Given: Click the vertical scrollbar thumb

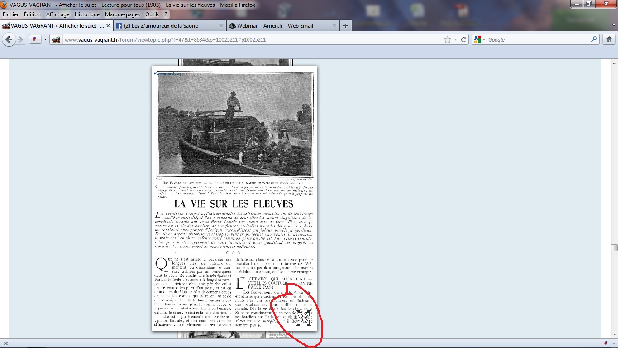Looking at the screenshot, I should click(614, 247).
